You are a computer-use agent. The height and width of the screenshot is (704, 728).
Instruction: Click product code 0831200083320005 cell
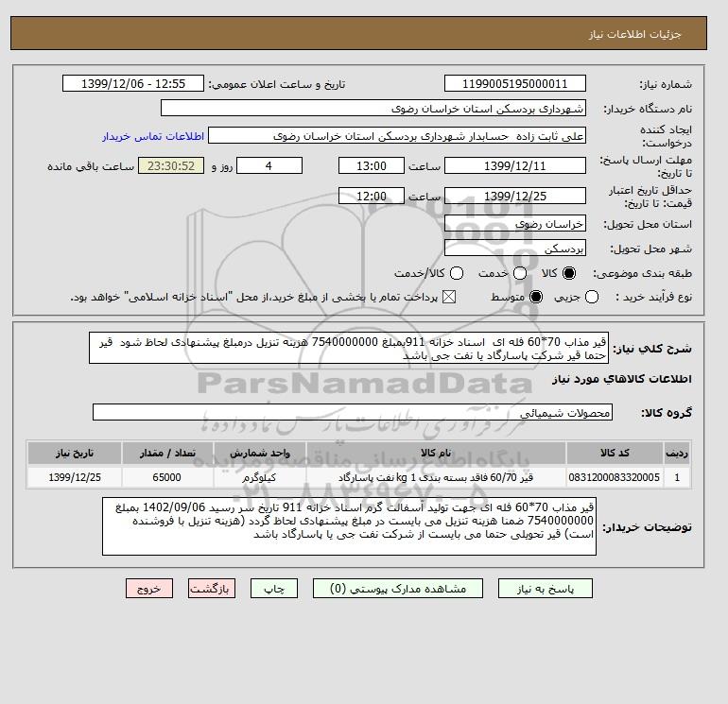(615, 477)
